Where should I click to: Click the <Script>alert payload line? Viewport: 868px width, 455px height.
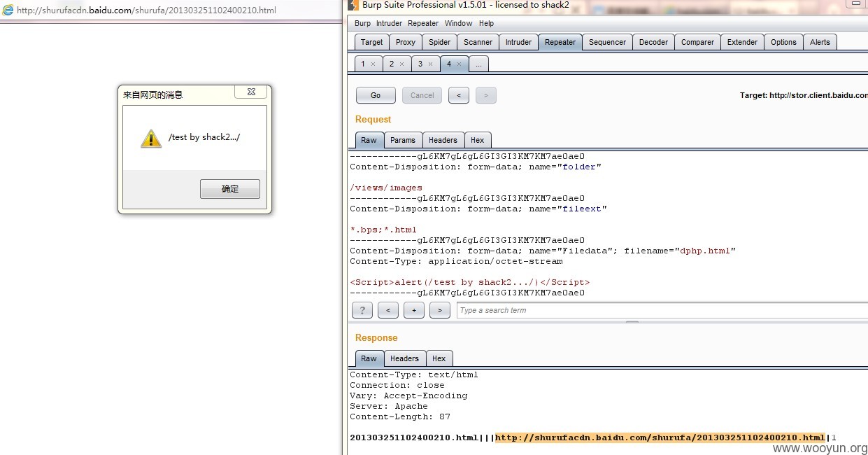pos(470,282)
